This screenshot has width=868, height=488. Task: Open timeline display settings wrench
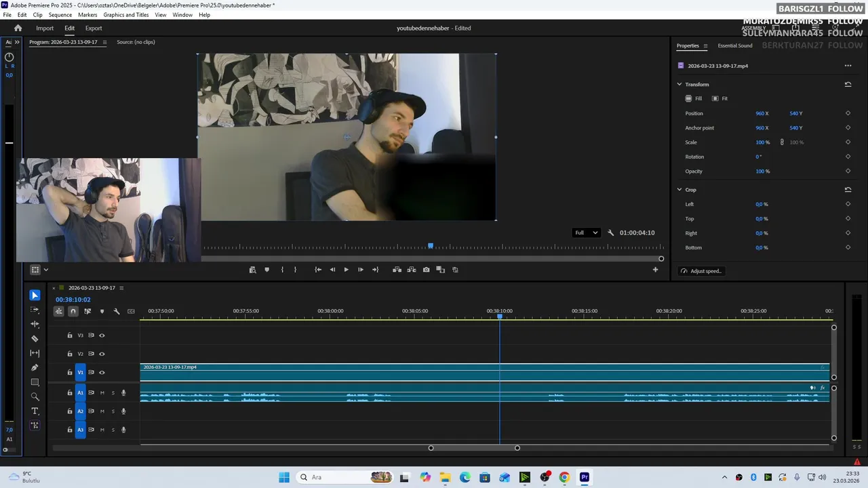point(117,311)
